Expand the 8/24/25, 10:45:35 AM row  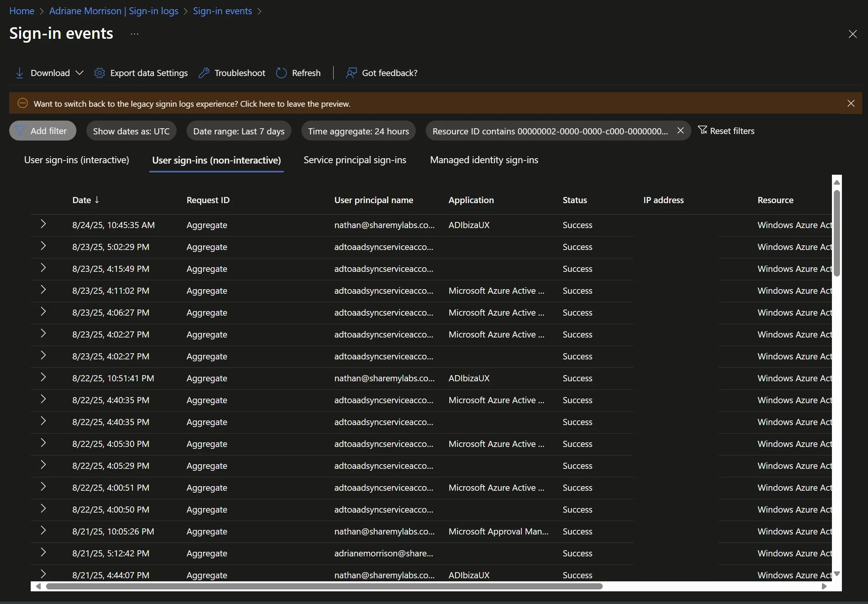coord(43,224)
